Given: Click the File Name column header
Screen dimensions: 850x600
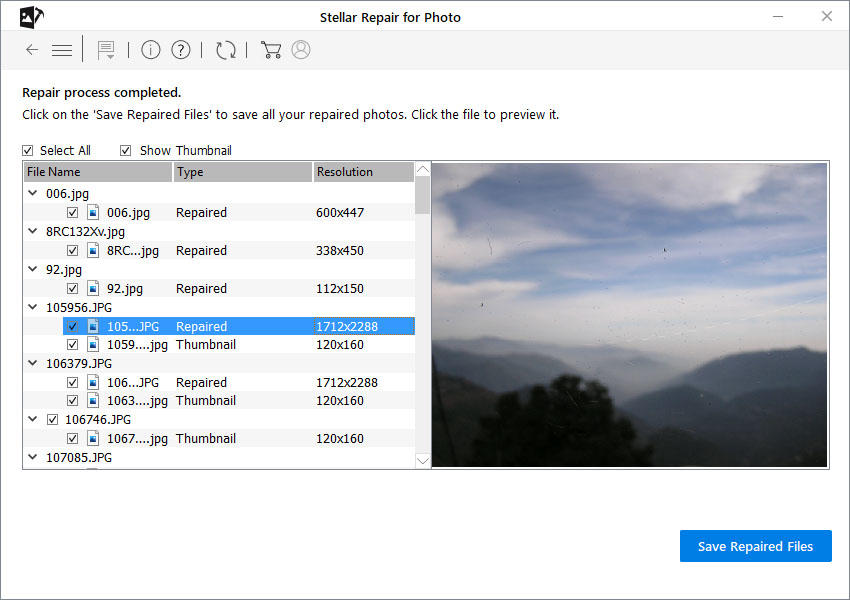Looking at the screenshot, I should coord(97,171).
